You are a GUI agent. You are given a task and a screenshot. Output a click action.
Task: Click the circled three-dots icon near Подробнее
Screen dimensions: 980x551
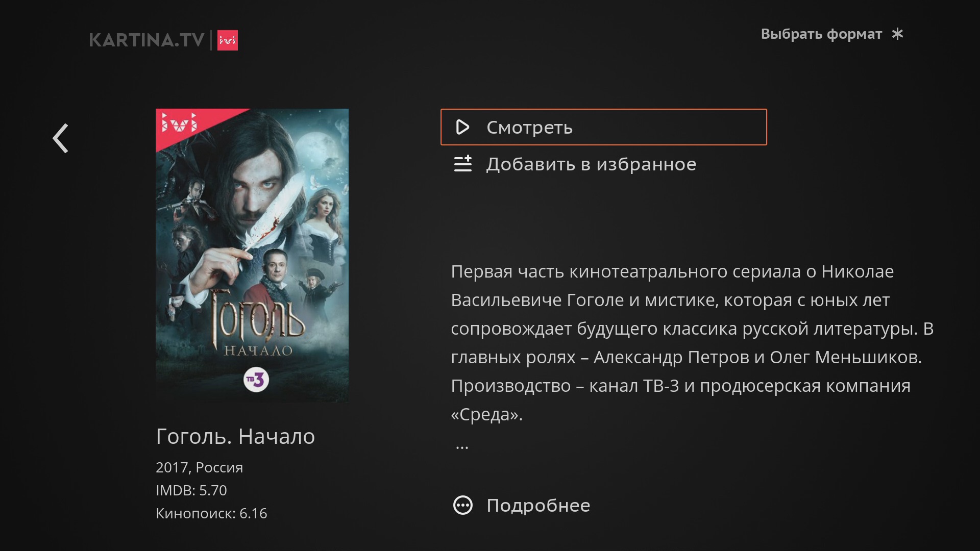[463, 505]
